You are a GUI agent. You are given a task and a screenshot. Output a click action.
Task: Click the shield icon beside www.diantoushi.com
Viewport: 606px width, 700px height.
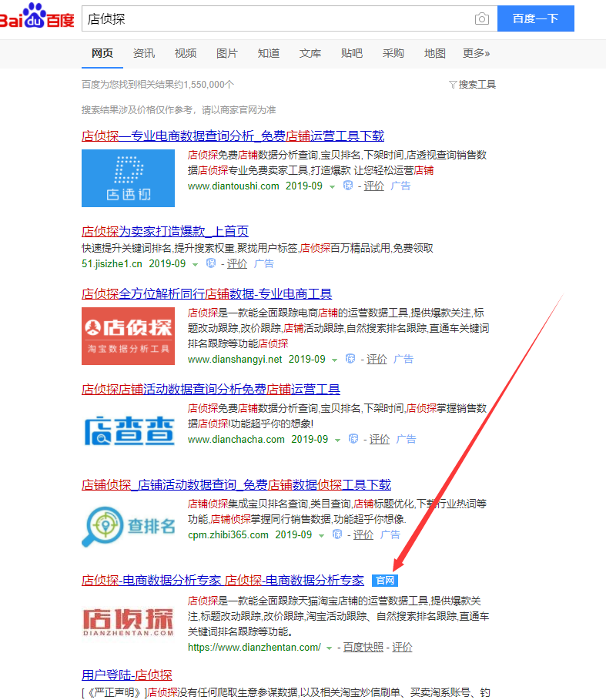coord(347,186)
